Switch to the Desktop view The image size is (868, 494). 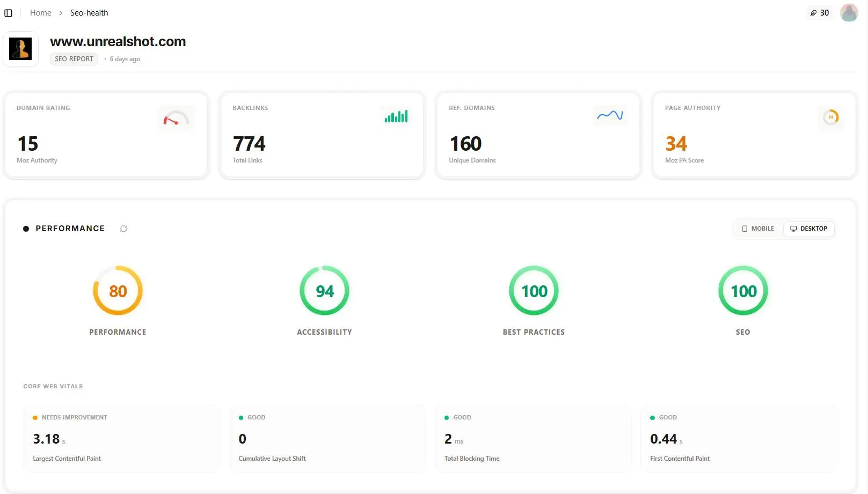tap(809, 228)
